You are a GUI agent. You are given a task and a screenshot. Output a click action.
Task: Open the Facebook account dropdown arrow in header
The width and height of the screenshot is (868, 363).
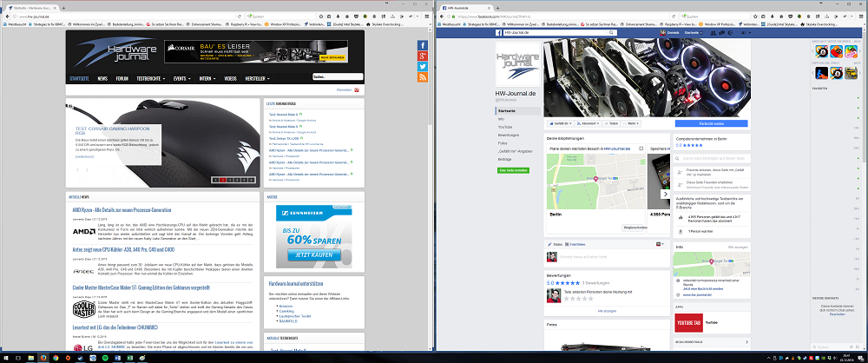(x=751, y=33)
